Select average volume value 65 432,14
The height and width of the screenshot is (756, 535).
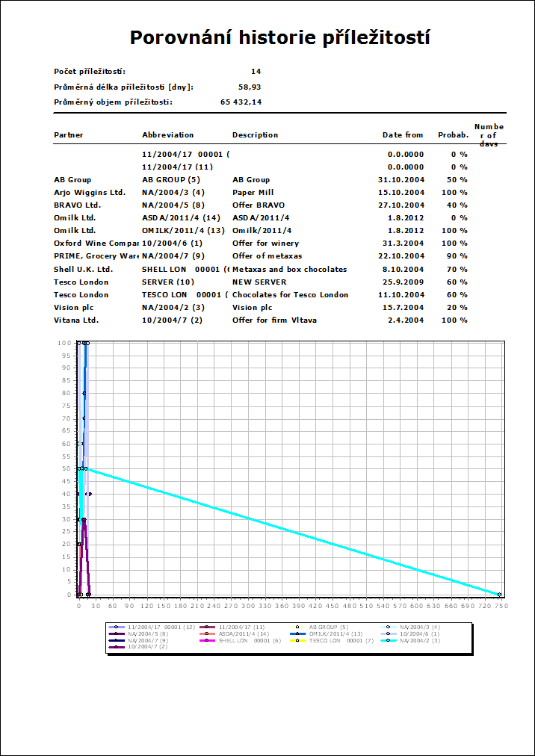coord(241,102)
